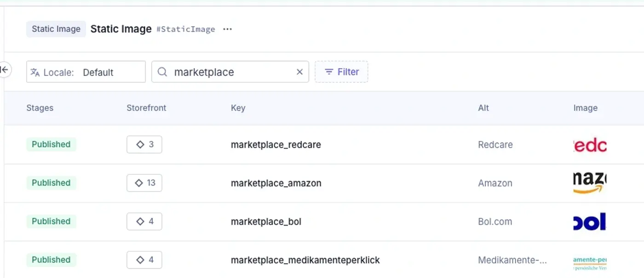
Task: Click Published badge in marketplace_medikamenteperklick row
Action: [x=51, y=260]
